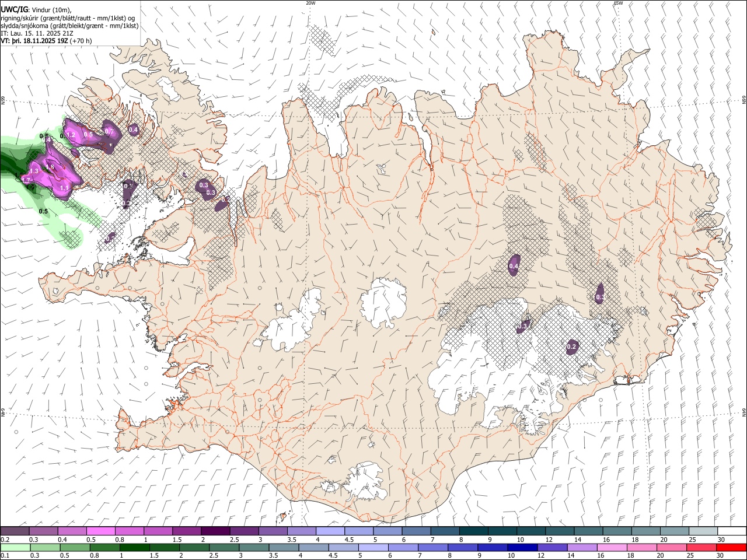Screen dimensions: 747x560
Task: Click the '20W' longitude label
Action: coord(310,3)
